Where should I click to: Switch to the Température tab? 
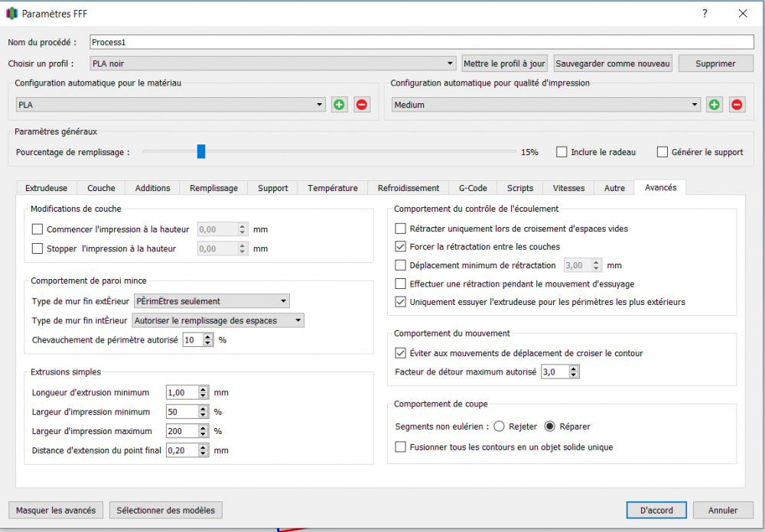tap(332, 188)
